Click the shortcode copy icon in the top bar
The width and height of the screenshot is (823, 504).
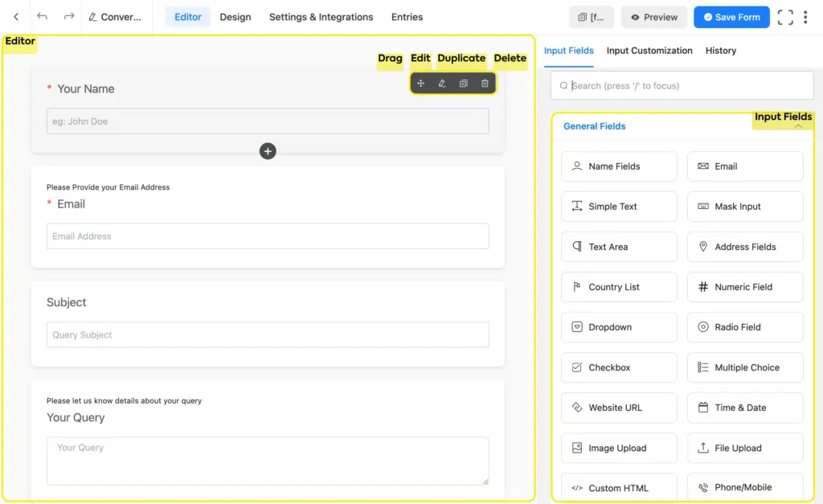point(592,17)
